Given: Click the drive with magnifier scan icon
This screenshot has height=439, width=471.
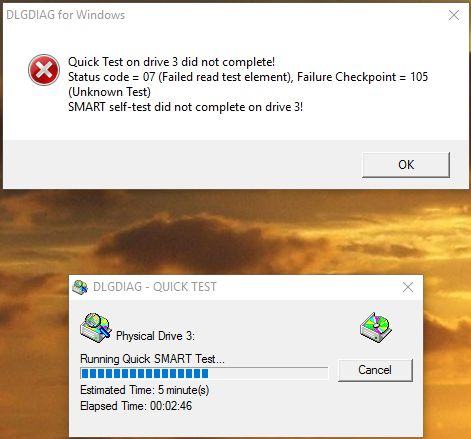Looking at the screenshot, I should point(95,327).
